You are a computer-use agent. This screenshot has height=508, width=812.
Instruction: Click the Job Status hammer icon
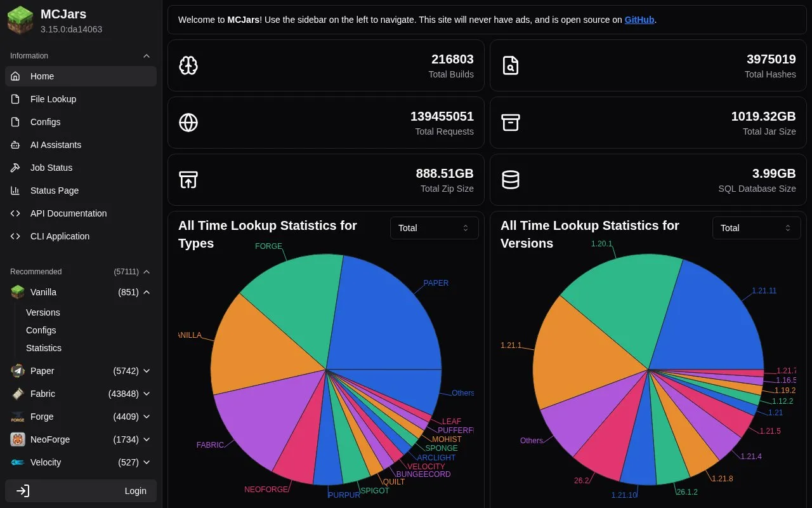click(x=16, y=168)
